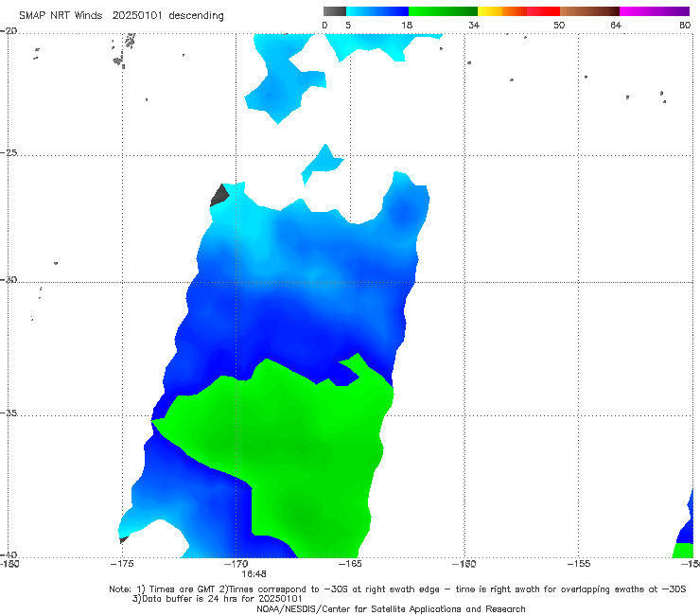Click the swath time label "16:48"
The image size is (700, 615).
coord(254,573)
